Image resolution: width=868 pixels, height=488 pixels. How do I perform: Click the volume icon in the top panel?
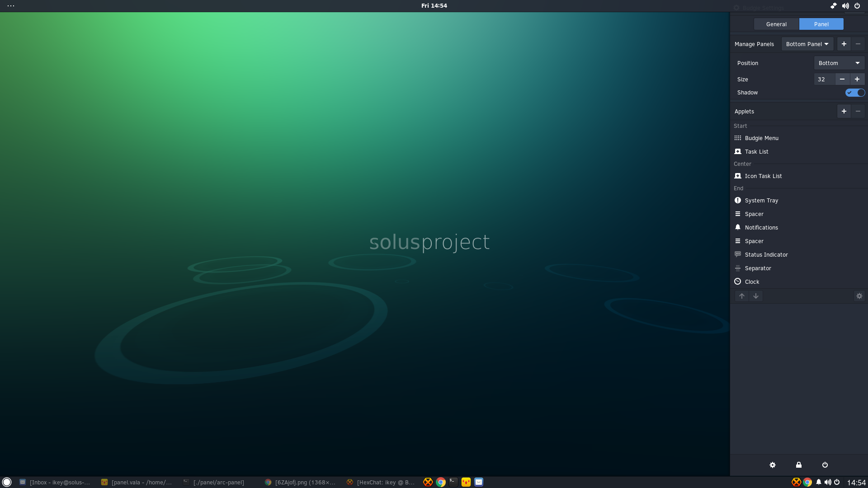click(845, 6)
